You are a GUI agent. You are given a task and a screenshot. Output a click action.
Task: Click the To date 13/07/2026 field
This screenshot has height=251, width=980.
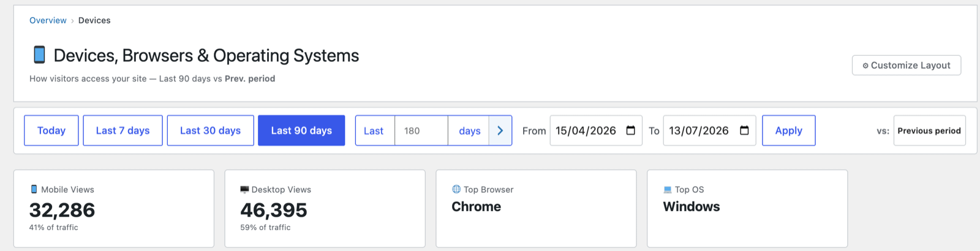click(x=709, y=130)
